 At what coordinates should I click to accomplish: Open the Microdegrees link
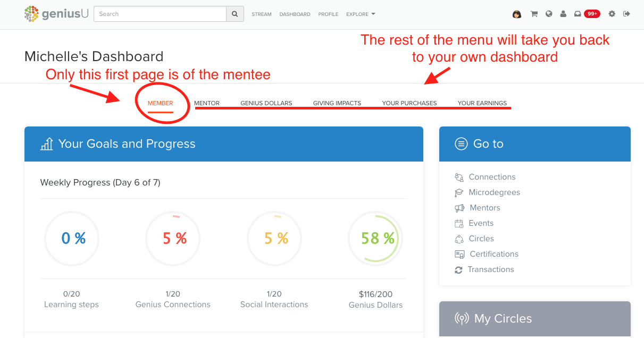(494, 192)
